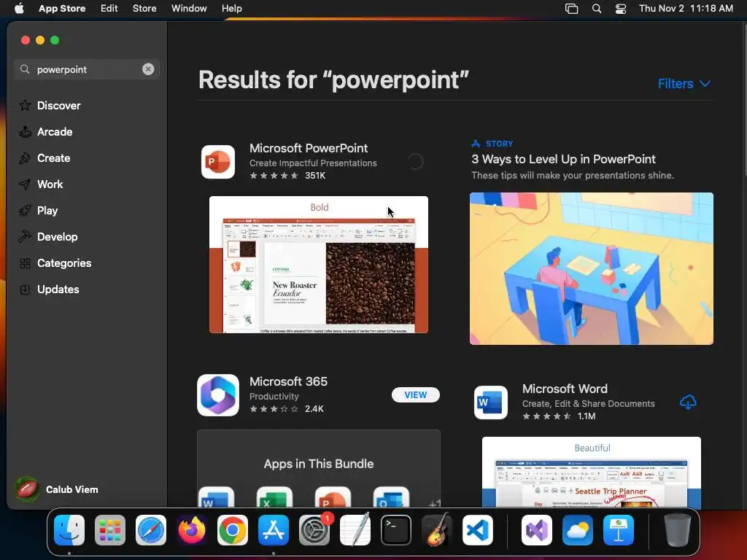
Task: Click the PowerPoint download progress spinner
Action: click(415, 162)
